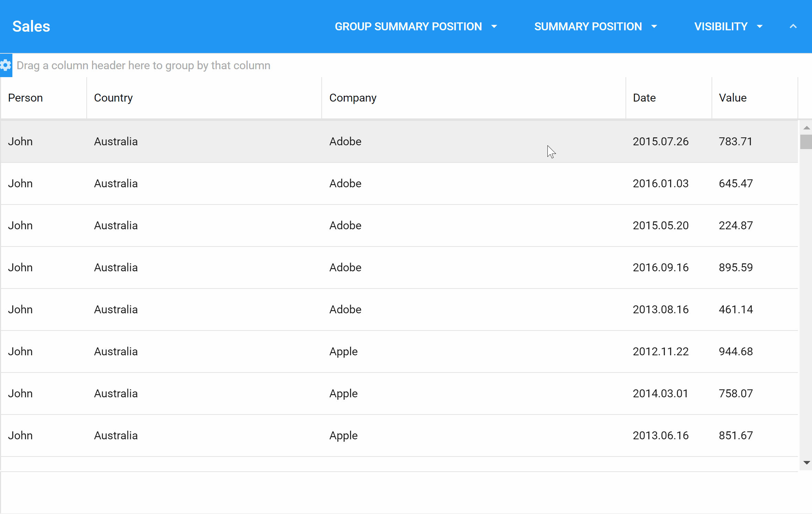This screenshot has width=812, height=514.
Task: Click the Sales title
Action: click(x=31, y=27)
